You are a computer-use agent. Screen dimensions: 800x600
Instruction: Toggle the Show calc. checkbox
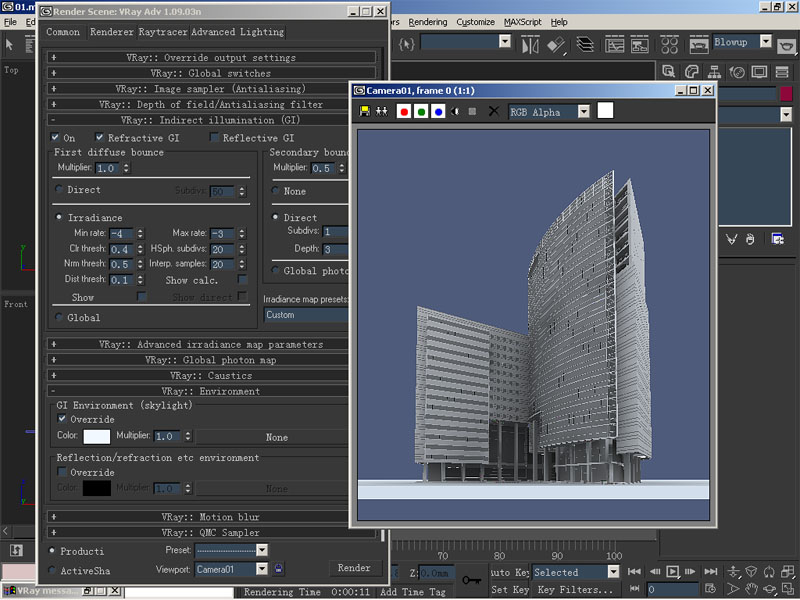(242, 280)
